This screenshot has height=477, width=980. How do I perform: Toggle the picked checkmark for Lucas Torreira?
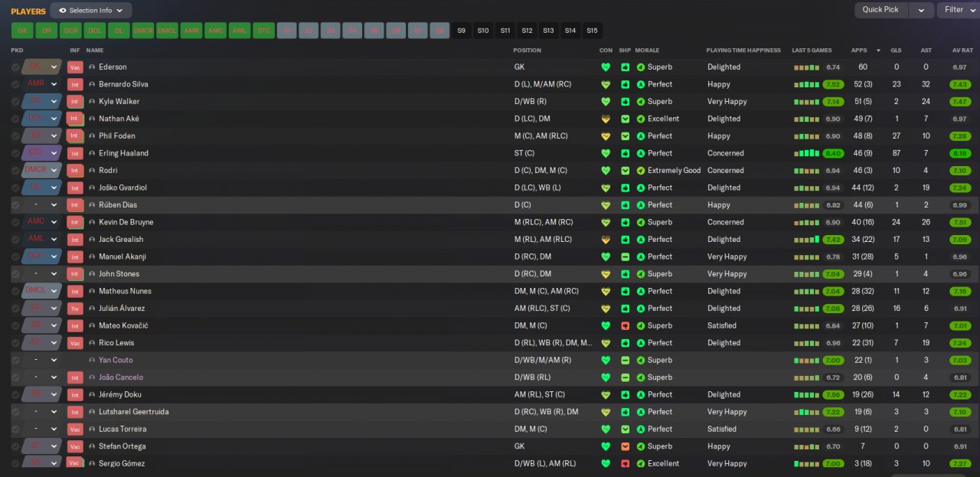click(15, 429)
